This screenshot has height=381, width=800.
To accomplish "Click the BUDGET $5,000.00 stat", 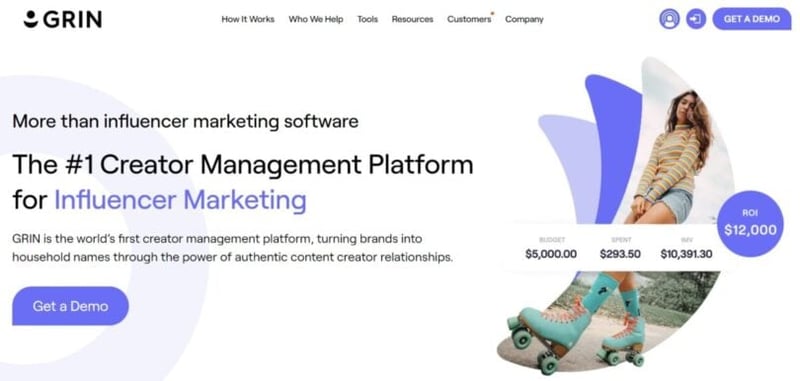I will click(551, 248).
